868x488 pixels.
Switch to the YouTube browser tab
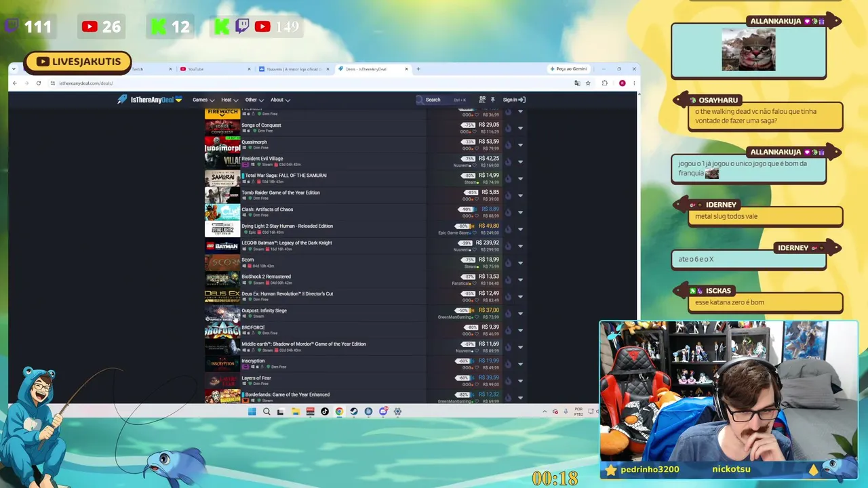point(214,69)
